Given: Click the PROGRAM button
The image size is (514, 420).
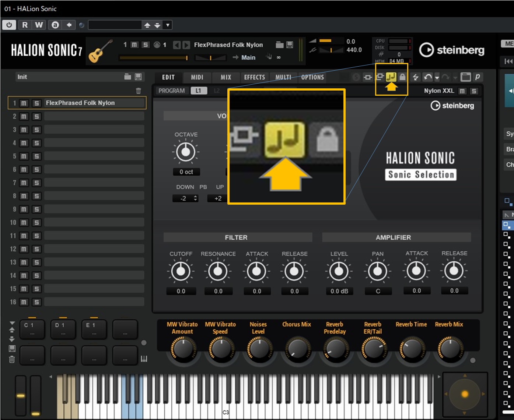Looking at the screenshot, I should pyautogui.click(x=172, y=91).
